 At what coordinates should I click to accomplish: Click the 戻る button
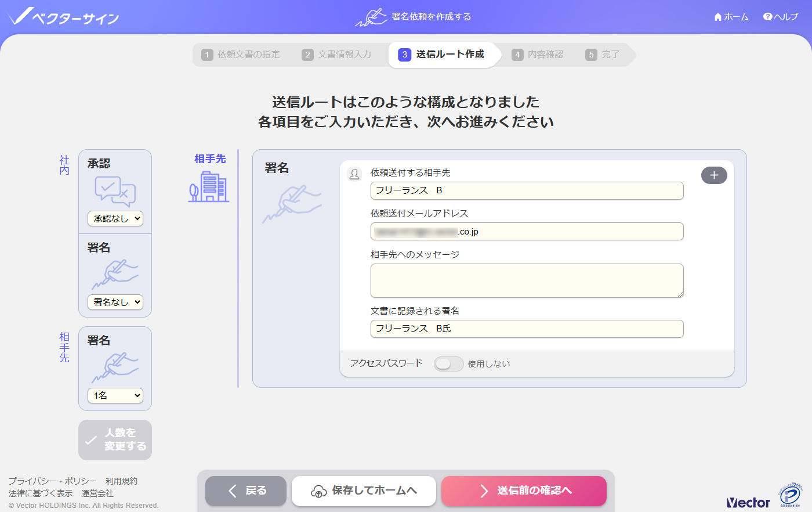246,491
